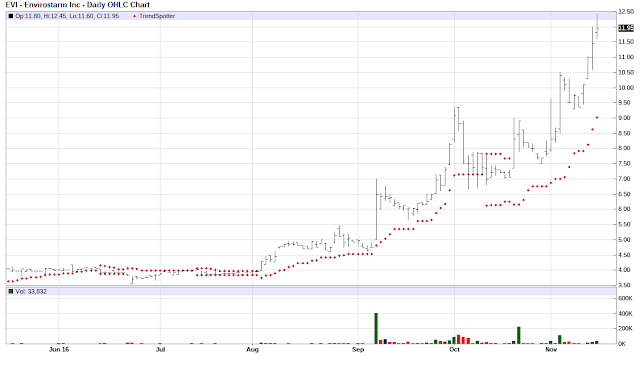Click the tall green volume bar in late October

tap(519, 335)
